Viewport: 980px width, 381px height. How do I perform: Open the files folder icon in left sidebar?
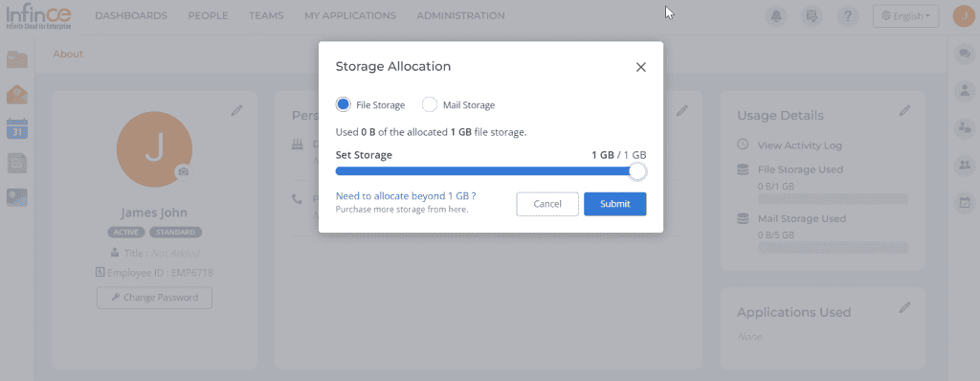[17, 59]
